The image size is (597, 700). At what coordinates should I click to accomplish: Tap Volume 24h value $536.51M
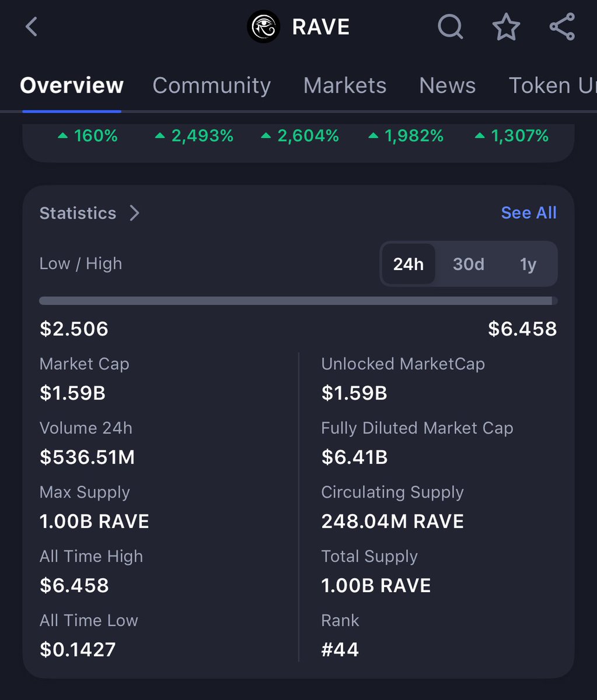88,457
